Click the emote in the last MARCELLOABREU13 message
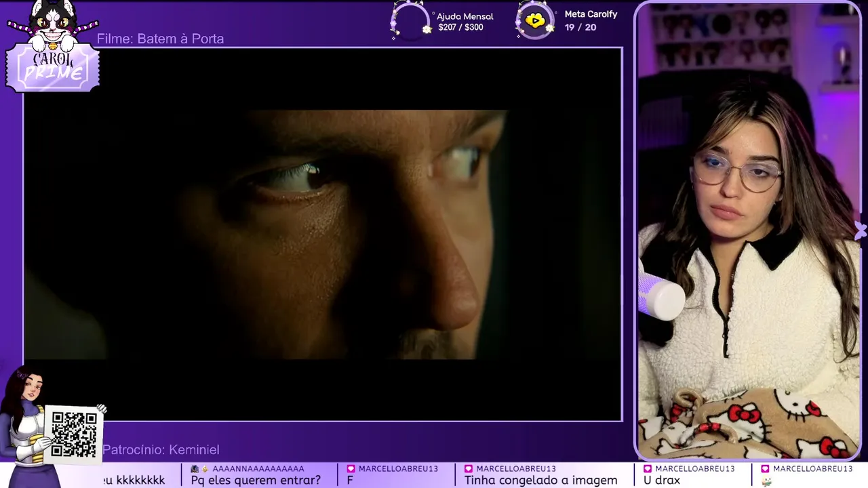Screen dimensions: 868x488 pyautogui.click(x=767, y=481)
